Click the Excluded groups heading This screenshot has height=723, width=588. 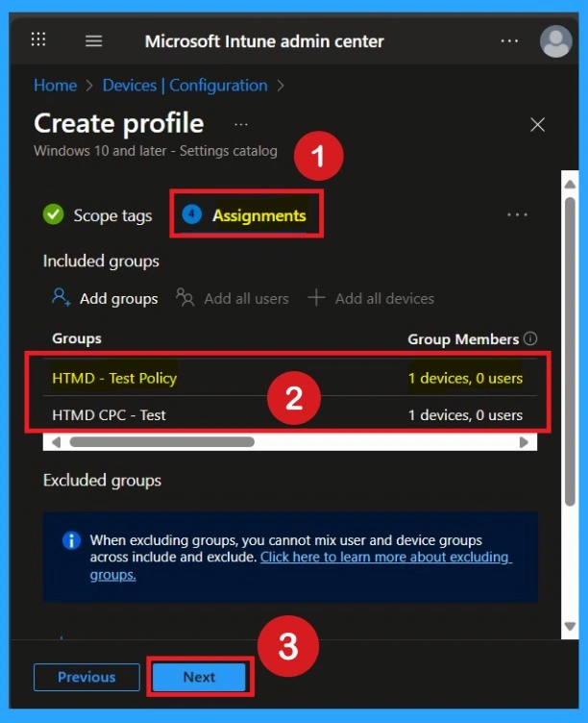coord(102,481)
